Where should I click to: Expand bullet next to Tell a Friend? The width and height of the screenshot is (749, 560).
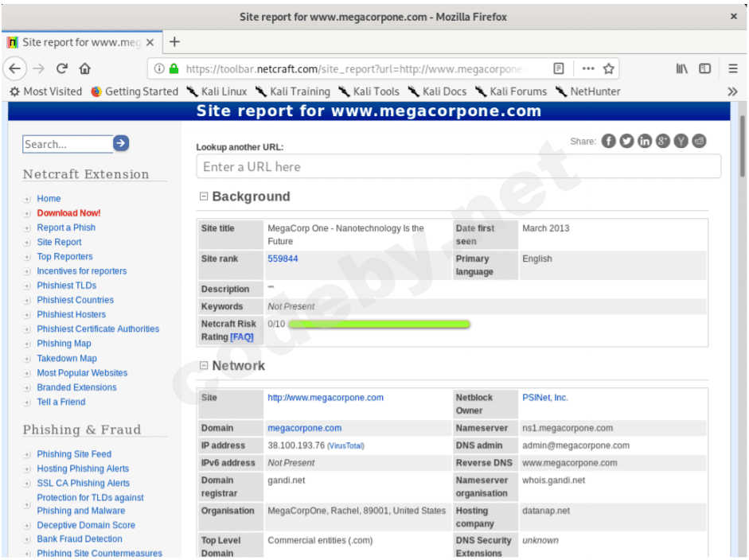pos(27,402)
